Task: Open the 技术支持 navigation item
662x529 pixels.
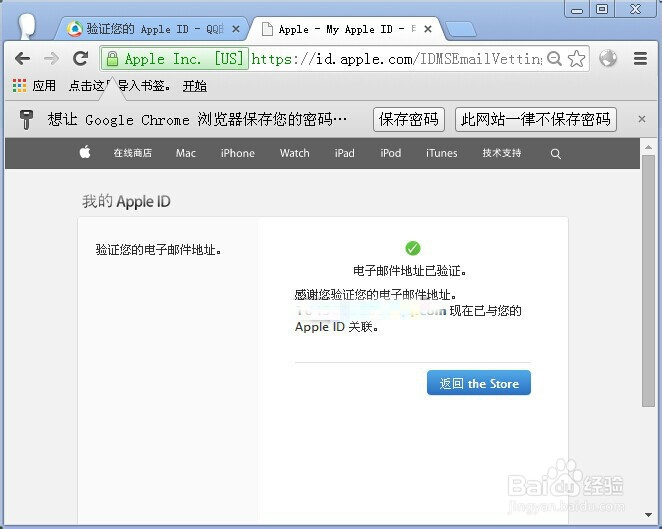Action: (x=502, y=153)
